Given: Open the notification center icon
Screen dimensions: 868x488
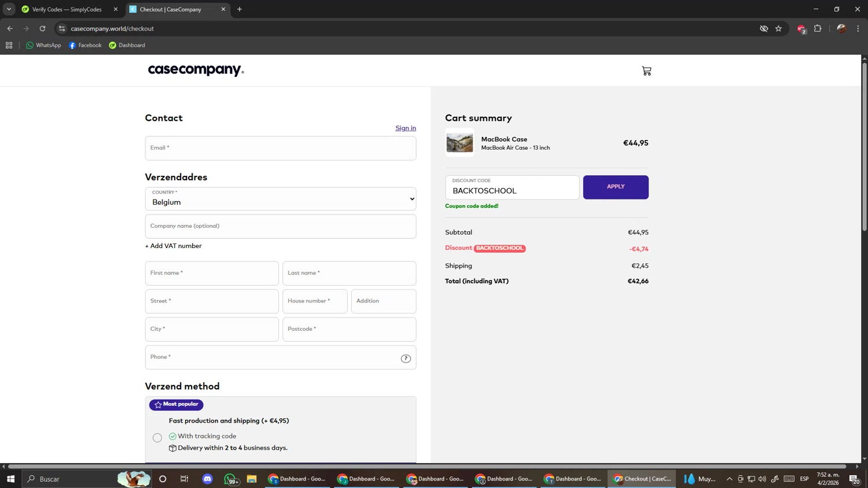Looking at the screenshot, I should (x=854, y=479).
